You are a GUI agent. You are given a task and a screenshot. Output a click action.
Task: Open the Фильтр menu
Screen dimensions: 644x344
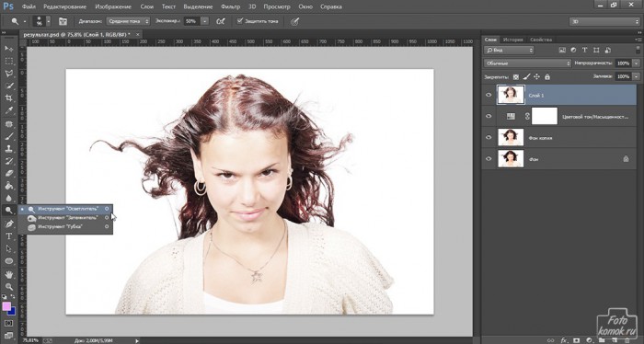click(x=230, y=6)
